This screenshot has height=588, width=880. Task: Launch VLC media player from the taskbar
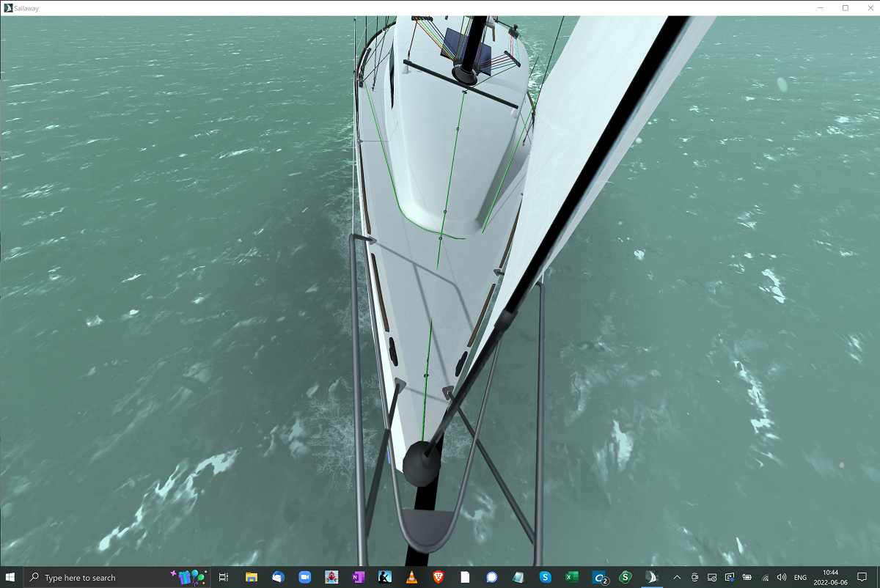(411, 577)
